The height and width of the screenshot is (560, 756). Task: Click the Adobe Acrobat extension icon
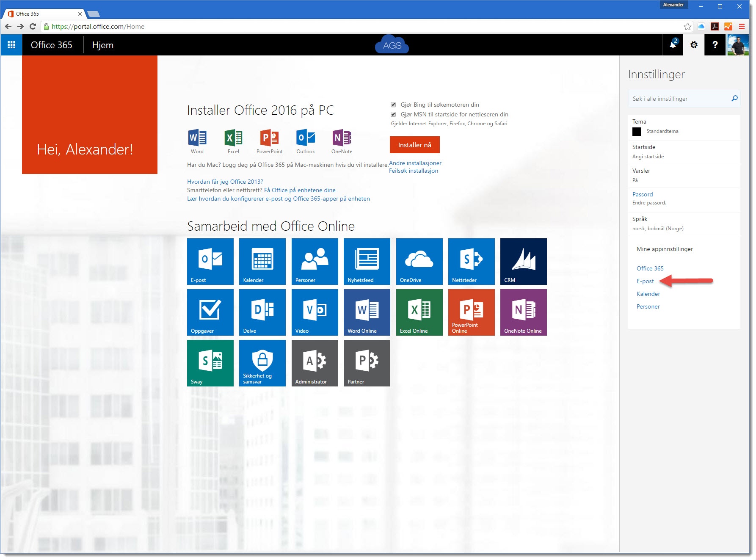715,27
